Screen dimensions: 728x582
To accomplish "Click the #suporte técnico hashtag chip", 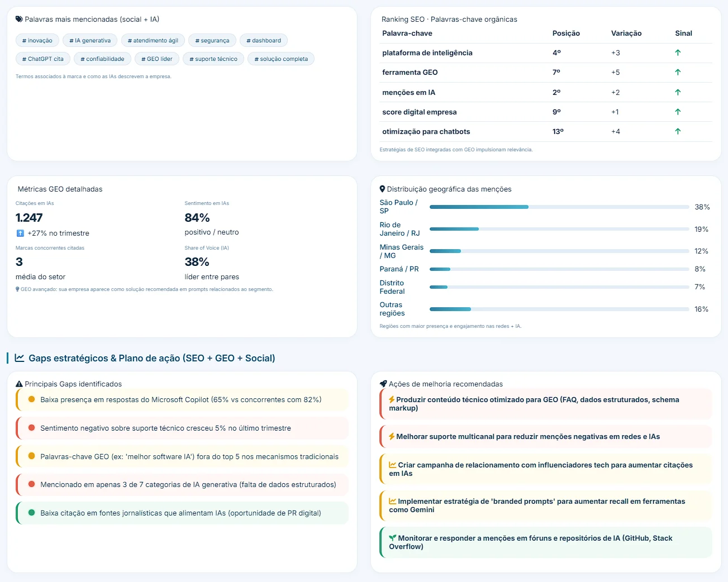I will [x=213, y=59].
